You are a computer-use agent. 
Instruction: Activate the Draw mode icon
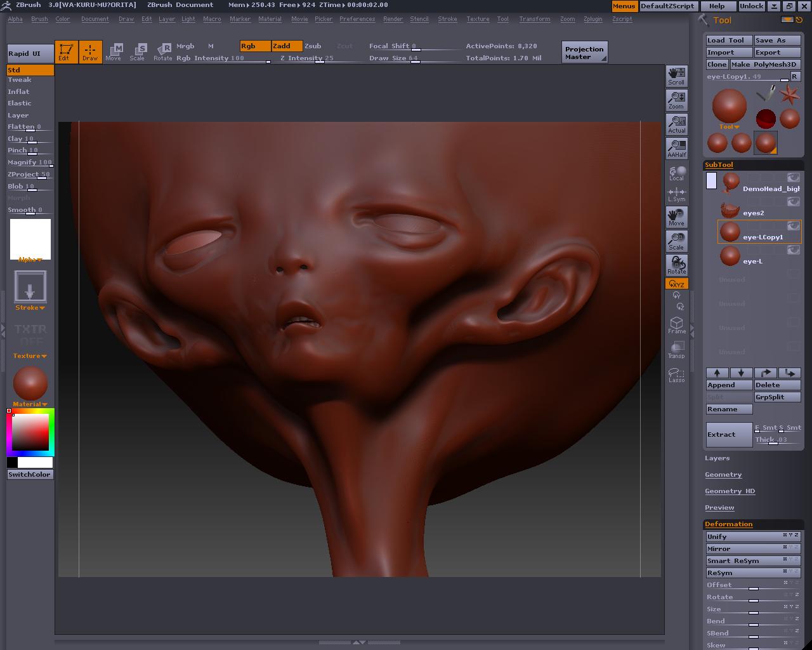click(x=90, y=51)
